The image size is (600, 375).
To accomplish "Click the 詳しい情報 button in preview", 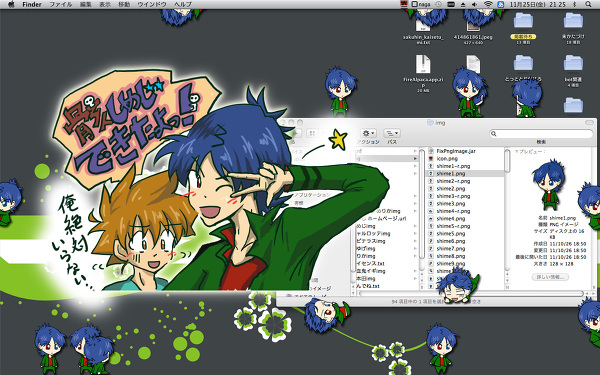I will point(550,277).
